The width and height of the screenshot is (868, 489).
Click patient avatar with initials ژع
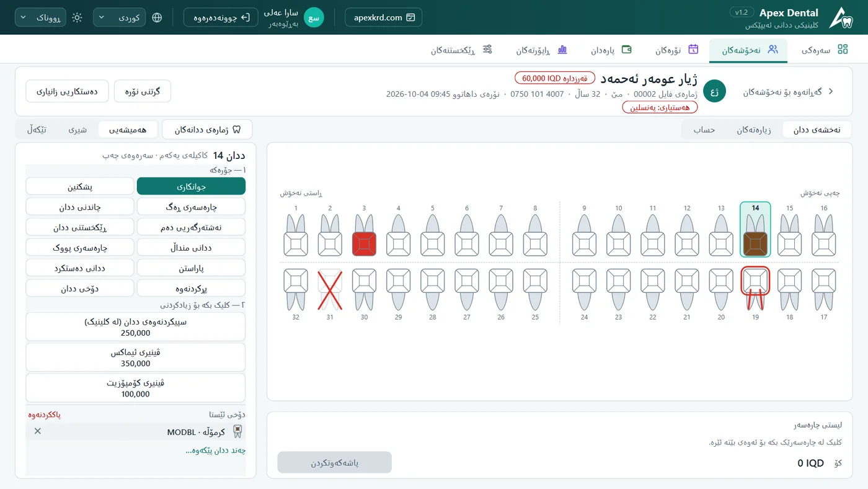(x=714, y=91)
